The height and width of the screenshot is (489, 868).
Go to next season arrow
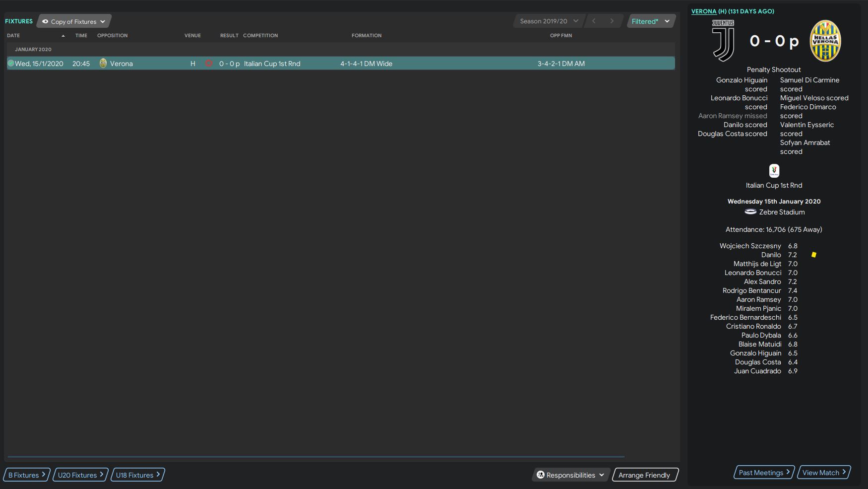[x=612, y=21]
